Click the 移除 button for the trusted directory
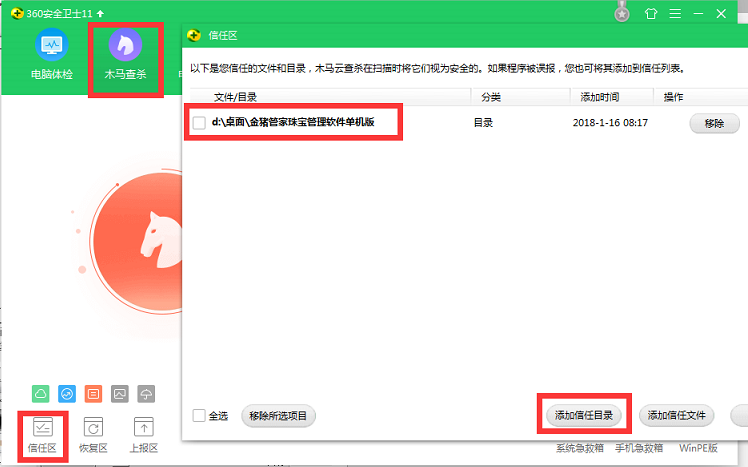This screenshot has width=748, height=467. click(714, 124)
